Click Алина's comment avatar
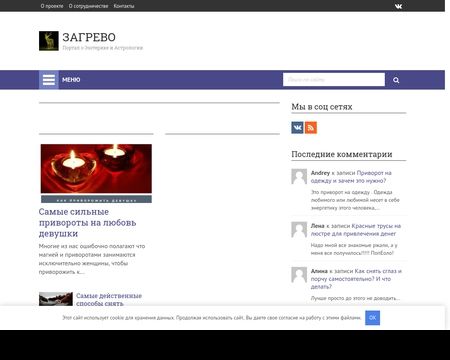This screenshot has height=360, width=450. [299, 275]
